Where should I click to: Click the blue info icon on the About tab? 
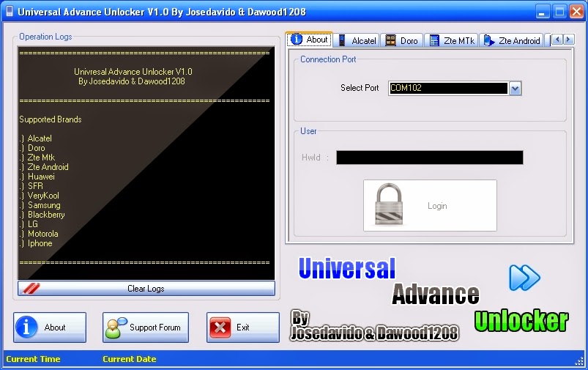(x=297, y=39)
